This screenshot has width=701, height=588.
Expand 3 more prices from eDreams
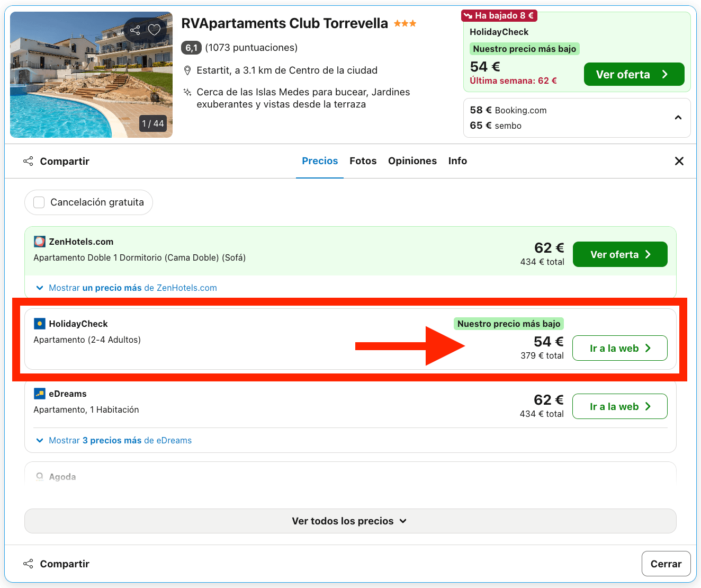(x=114, y=440)
